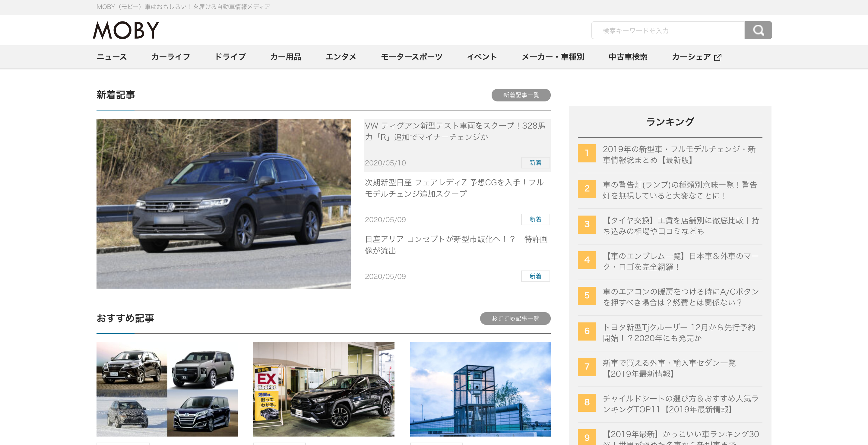Click the search magnifier button
The height and width of the screenshot is (445, 868).
pyautogui.click(x=758, y=30)
